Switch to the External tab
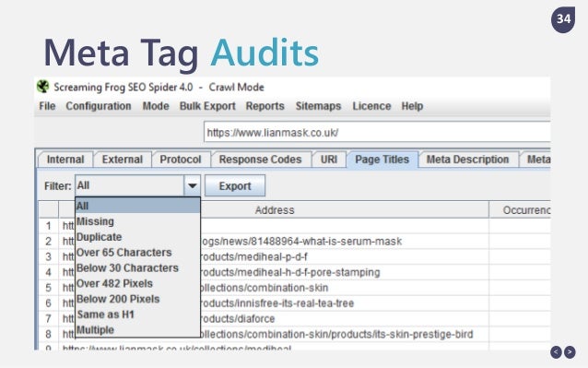 pyautogui.click(x=123, y=160)
